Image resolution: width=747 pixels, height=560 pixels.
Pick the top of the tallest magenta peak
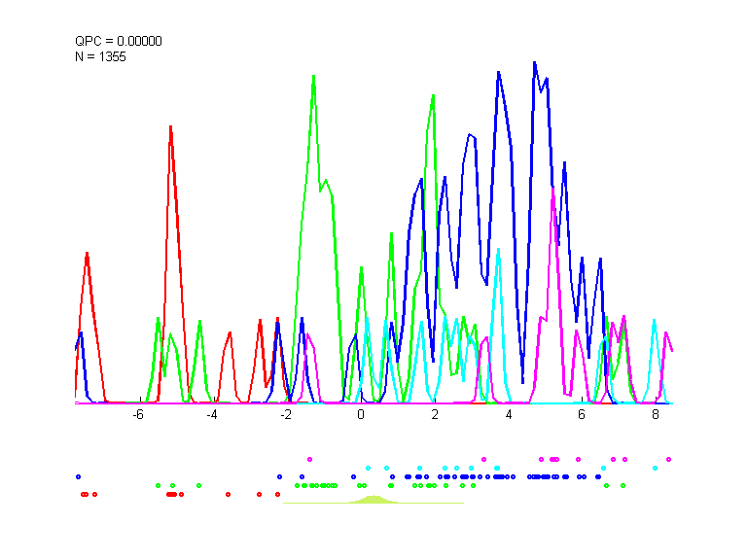(552, 188)
